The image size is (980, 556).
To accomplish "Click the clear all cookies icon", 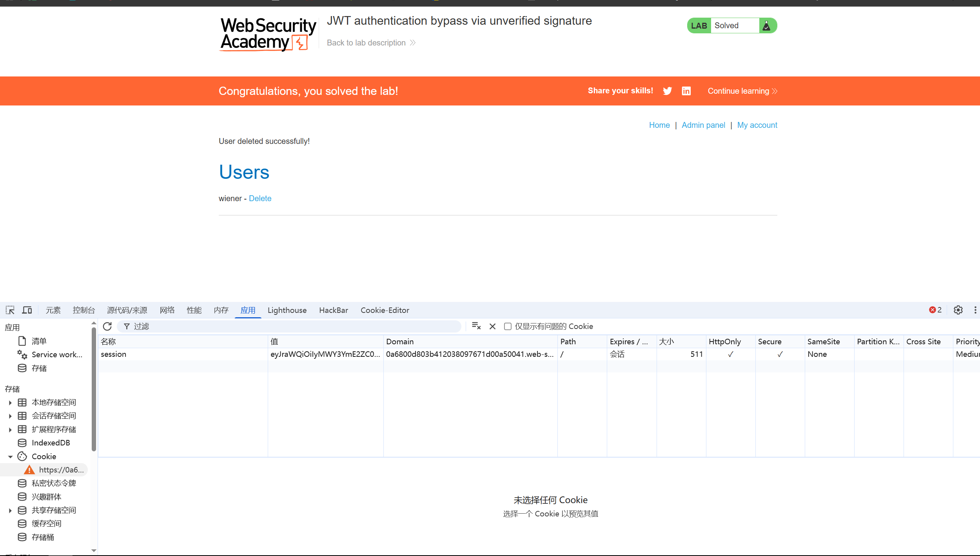I will click(x=476, y=326).
